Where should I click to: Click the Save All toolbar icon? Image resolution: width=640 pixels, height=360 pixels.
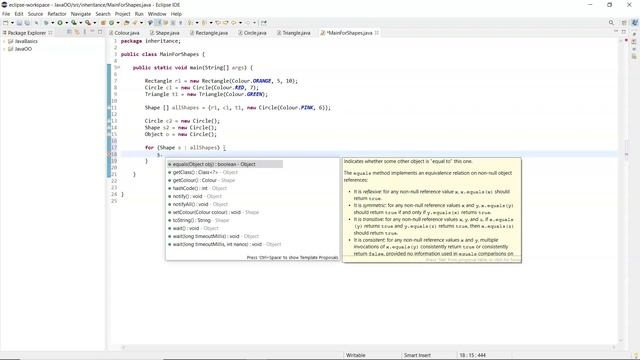27,23
